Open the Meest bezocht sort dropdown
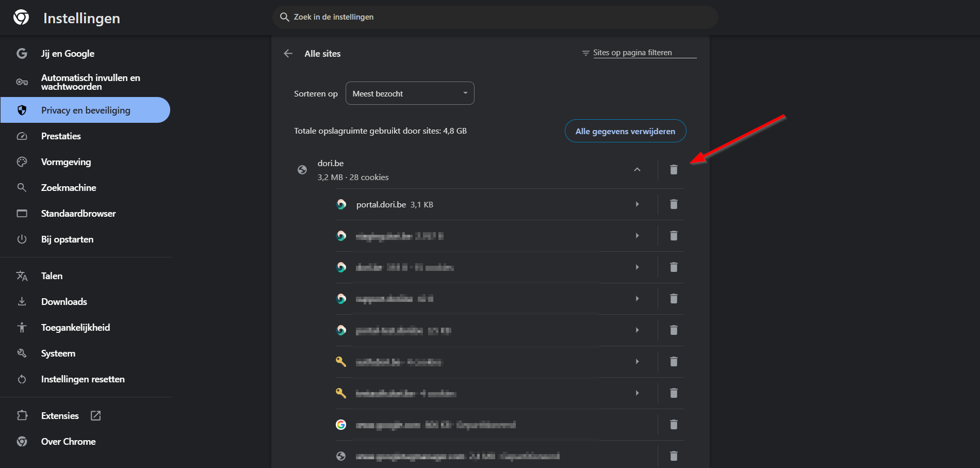The height and width of the screenshot is (468, 980). pos(410,93)
